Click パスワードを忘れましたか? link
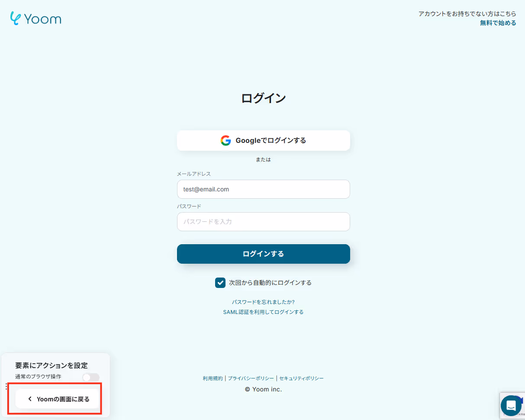525x420 pixels. tap(263, 302)
